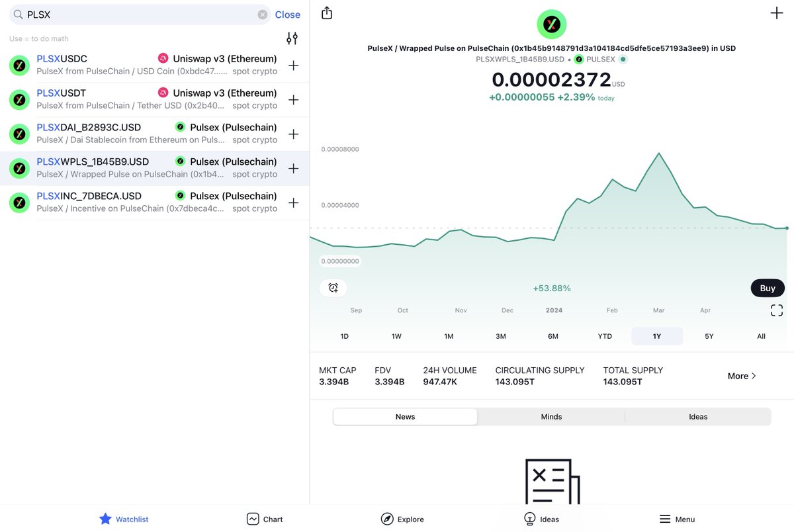This screenshot has width=794, height=532.
Task: Tap the MKT CAP 3.394B stat
Action: pos(337,376)
